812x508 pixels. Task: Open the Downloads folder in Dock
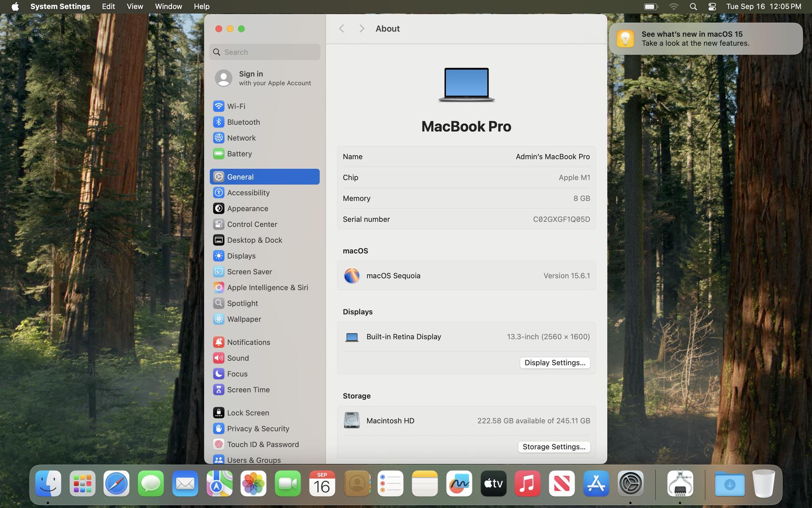(729, 484)
